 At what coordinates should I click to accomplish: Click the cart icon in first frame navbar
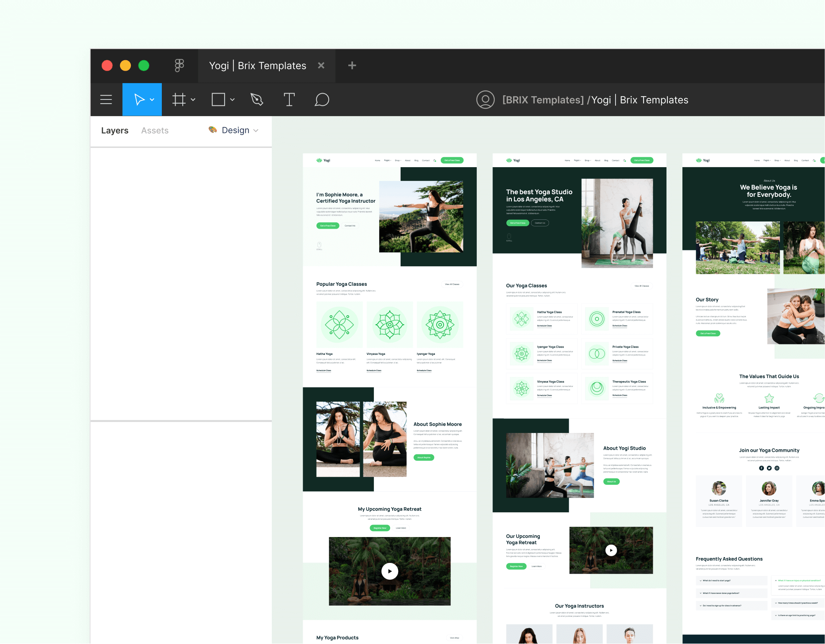tap(435, 160)
